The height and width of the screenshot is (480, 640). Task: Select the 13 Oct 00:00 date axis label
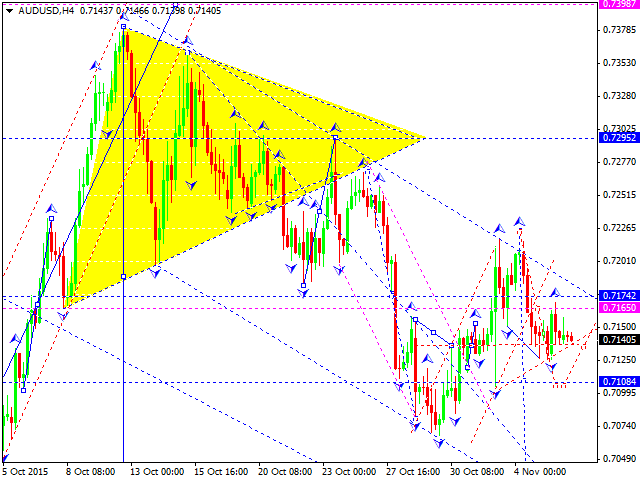tap(157, 472)
